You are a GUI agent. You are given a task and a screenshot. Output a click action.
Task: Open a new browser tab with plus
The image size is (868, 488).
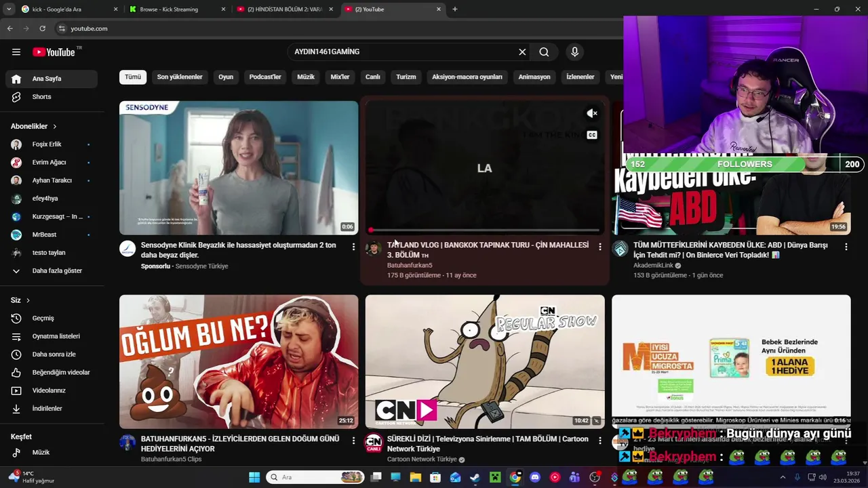click(455, 9)
